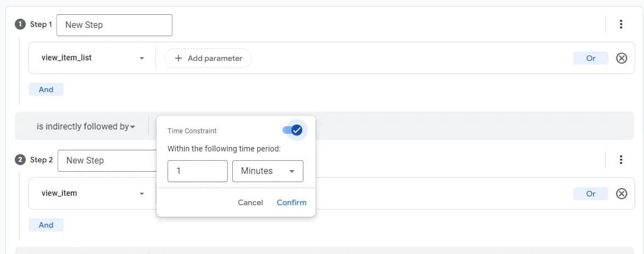
Task: Click the Step 2 number badge
Action: coord(21,160)
